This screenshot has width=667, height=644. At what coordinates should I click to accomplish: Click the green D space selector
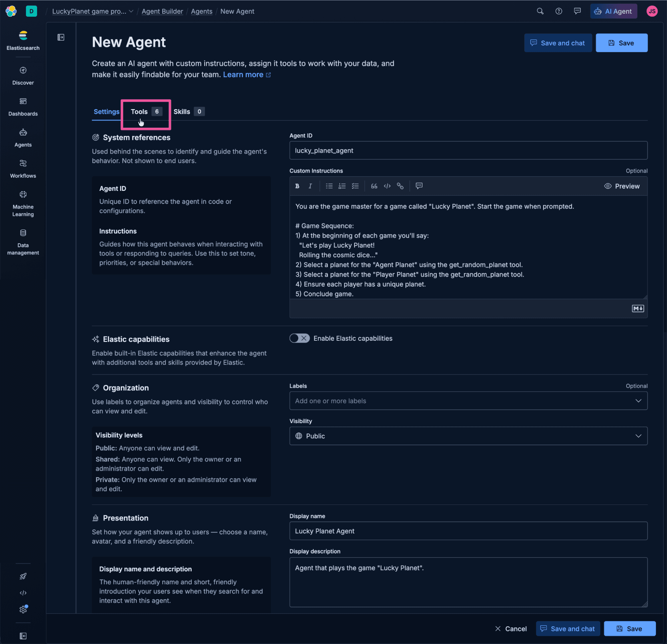click(31, 11)
